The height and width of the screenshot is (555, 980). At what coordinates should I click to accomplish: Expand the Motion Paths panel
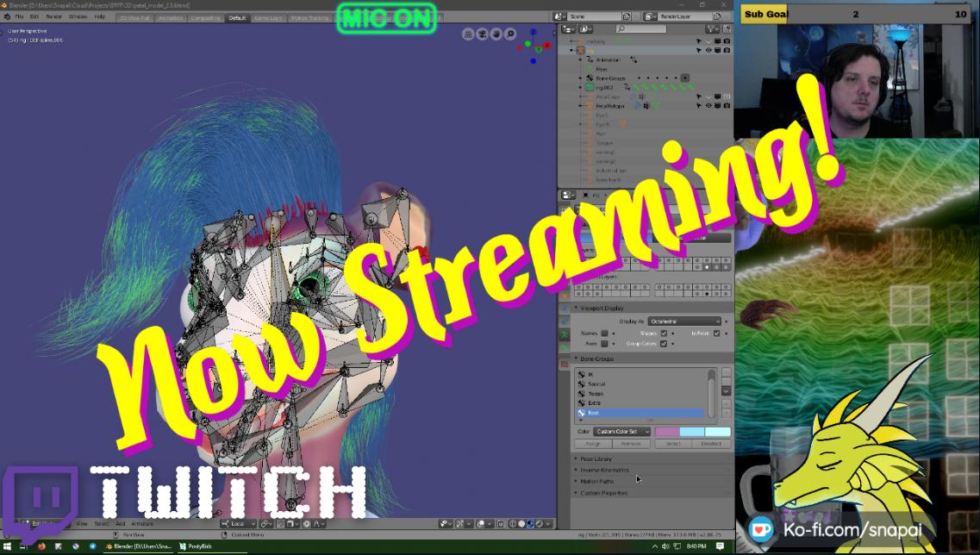click(596, 481)
